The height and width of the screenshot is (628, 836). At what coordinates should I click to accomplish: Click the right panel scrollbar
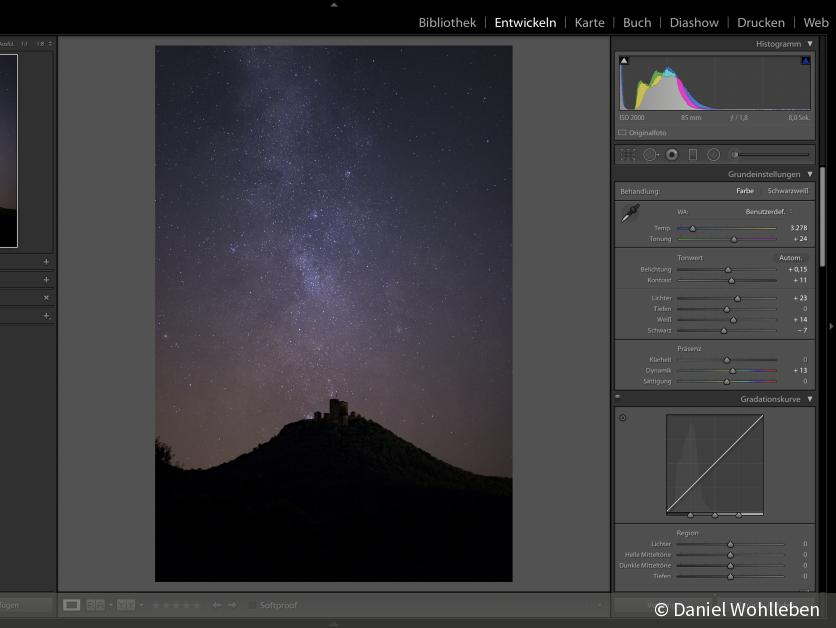823,216
